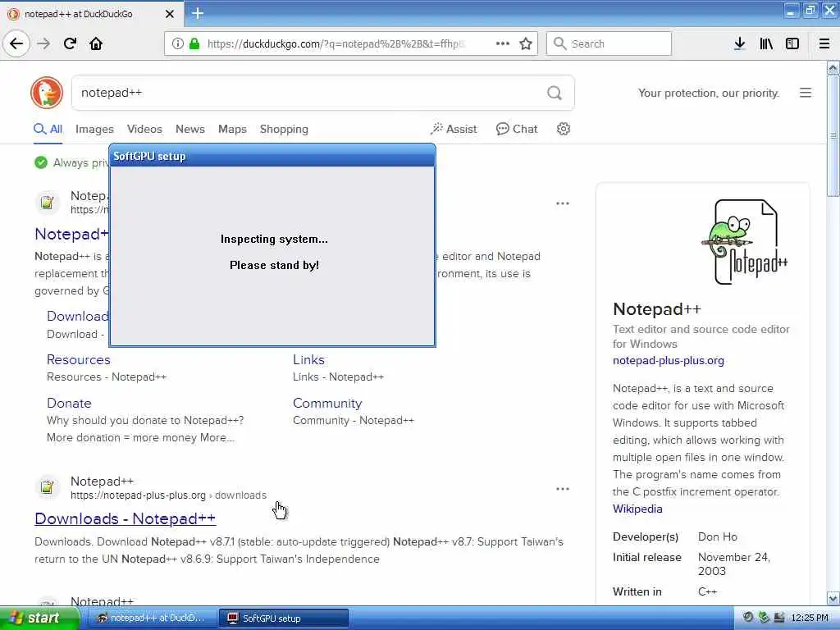Open the browser home page icon
This screenshot has width=840, height=630.
(96, 43)
